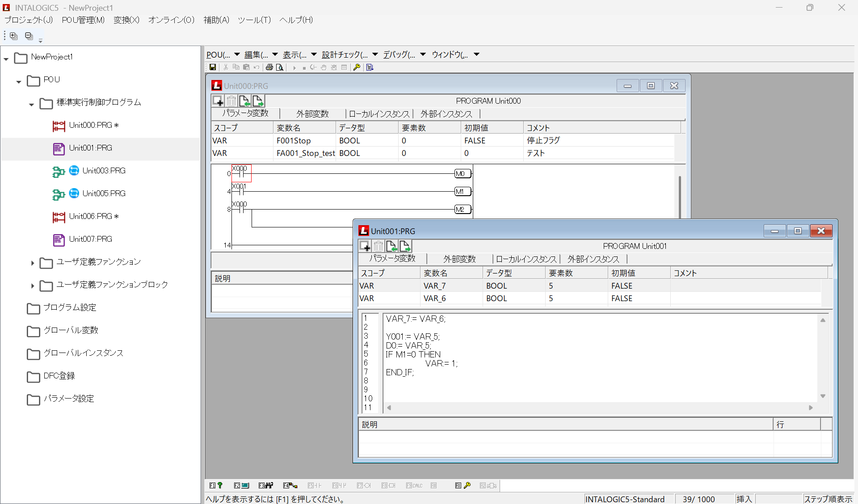Click the add variable icon in Unit001:PRG window
The height and width of the screenshot is (504, 858).
[x=365, y=246]
